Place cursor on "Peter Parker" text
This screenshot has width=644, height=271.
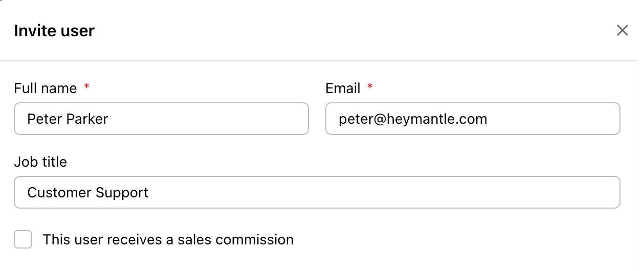pos(68,119)
